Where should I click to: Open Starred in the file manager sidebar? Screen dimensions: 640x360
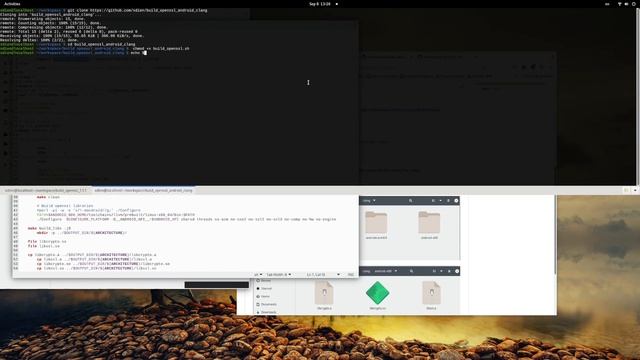click(266, 289)
